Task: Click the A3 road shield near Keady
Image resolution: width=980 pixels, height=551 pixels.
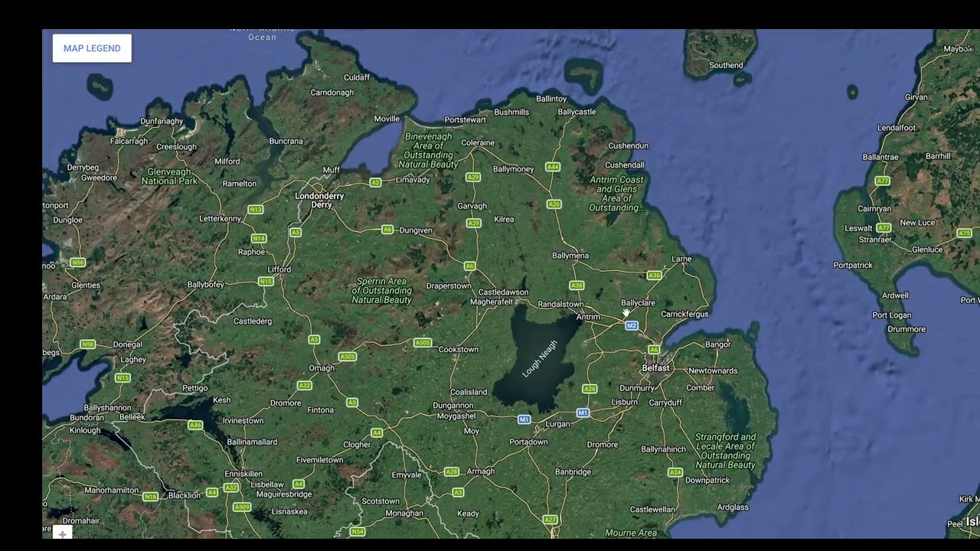Action: pyautogui.click(x=458, y=492)
